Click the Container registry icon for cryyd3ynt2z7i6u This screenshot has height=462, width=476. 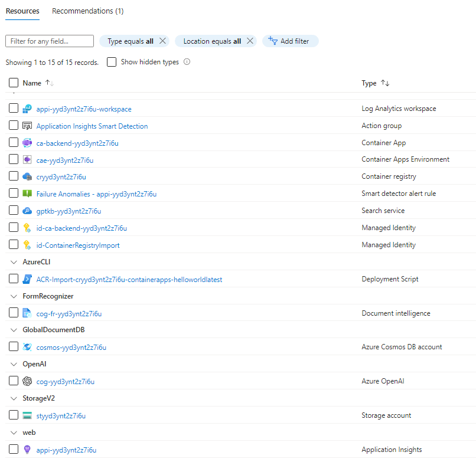(x=27, y=176)
